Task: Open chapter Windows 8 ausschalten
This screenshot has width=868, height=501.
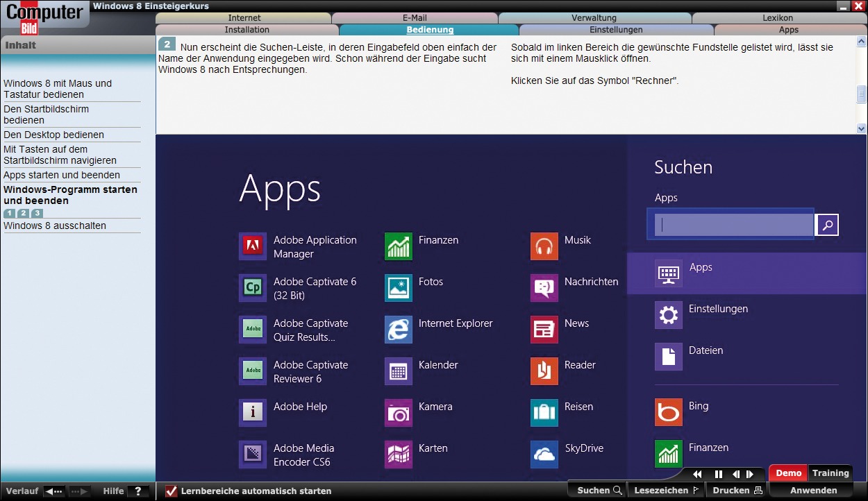Action: pyautogui.click(x=55, y=226)
